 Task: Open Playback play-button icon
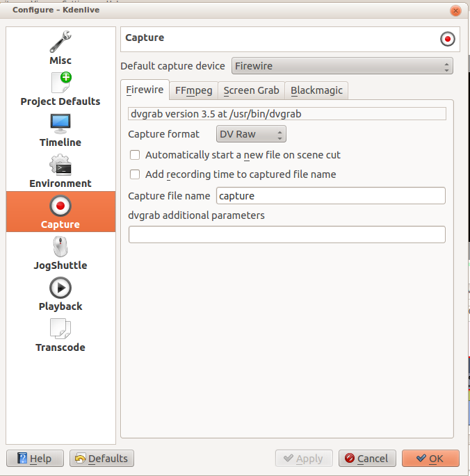[x=60, y=288]
